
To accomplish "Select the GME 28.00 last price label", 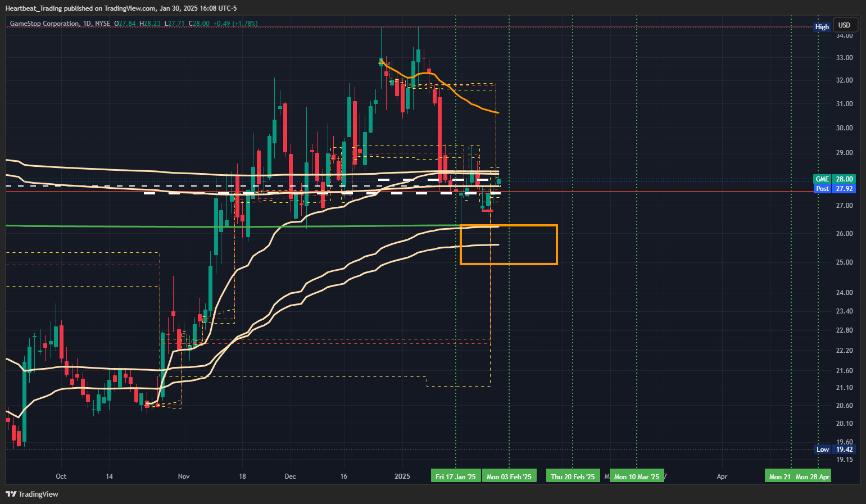I will pos(835,179).
